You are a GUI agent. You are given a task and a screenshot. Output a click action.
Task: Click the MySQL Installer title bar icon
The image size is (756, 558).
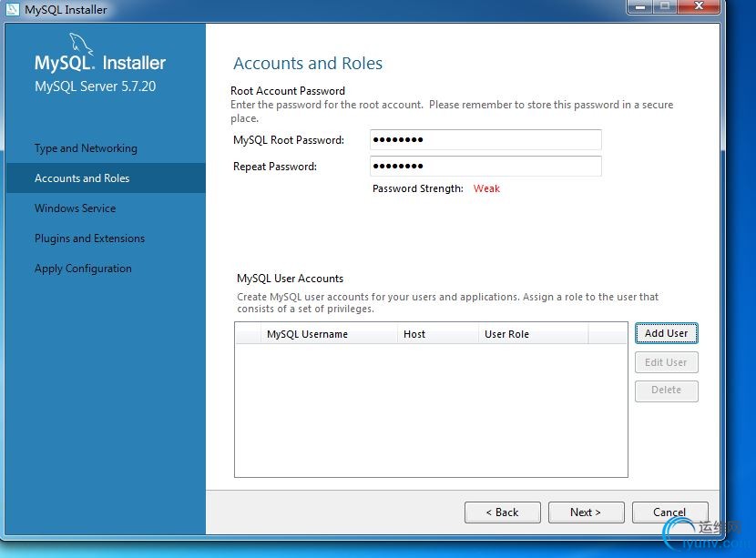coord(12,9)
